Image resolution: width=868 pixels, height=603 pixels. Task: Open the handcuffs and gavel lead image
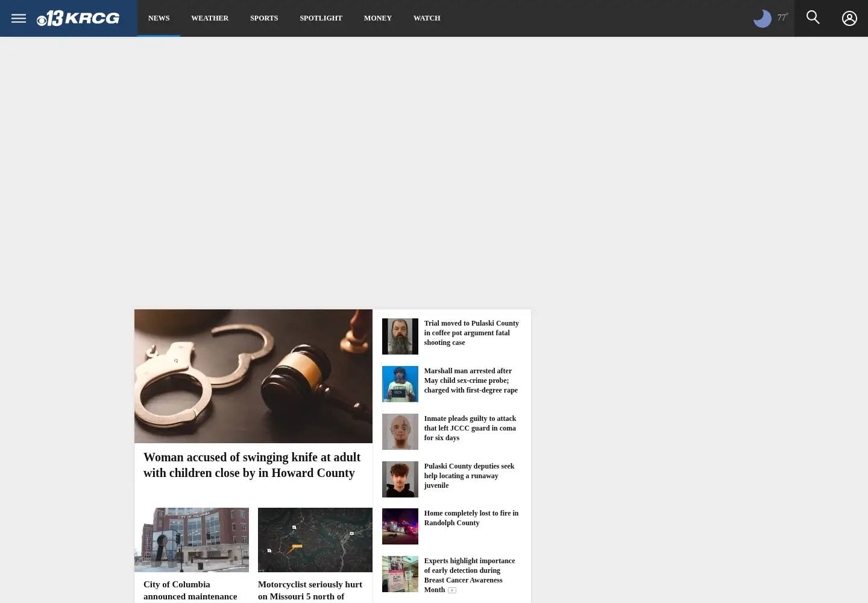253,376
